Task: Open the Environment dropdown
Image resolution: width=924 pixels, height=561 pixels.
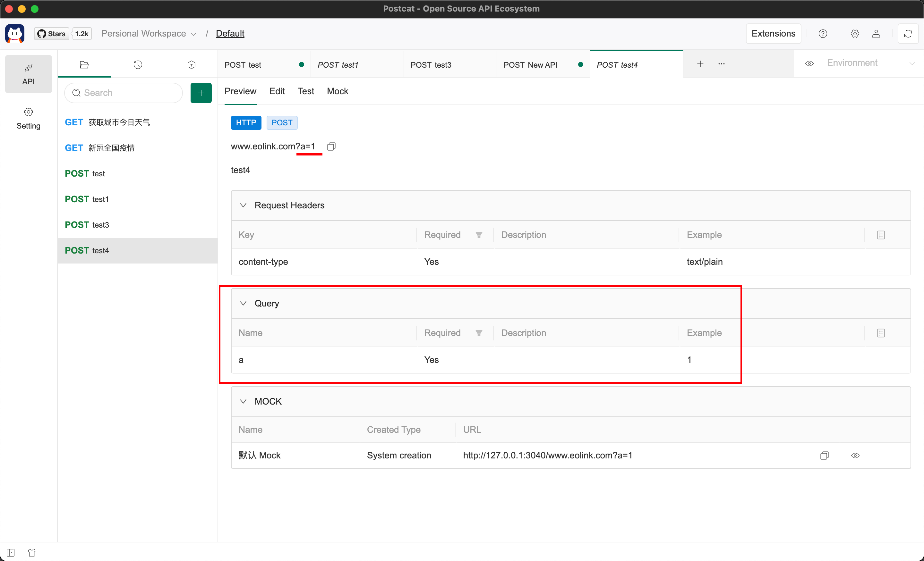Action: click(x=871, y=63)
